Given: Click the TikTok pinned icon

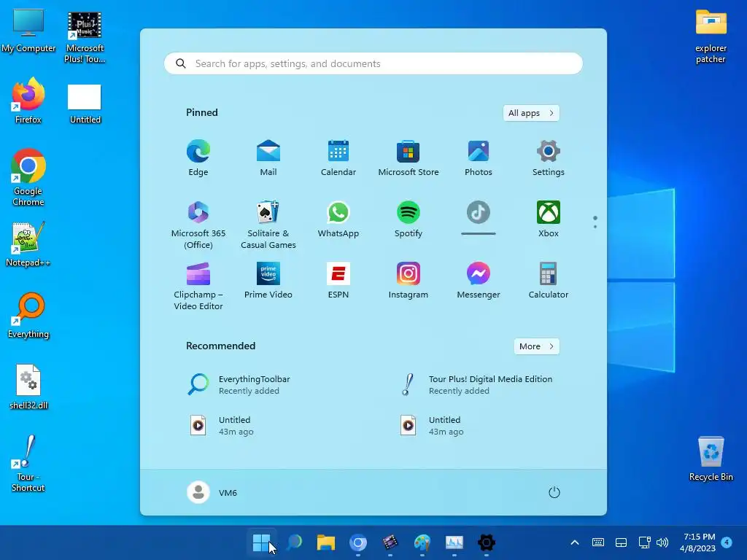Looking at the screenshot, I should pyautogui.click(x=479, y=212).
